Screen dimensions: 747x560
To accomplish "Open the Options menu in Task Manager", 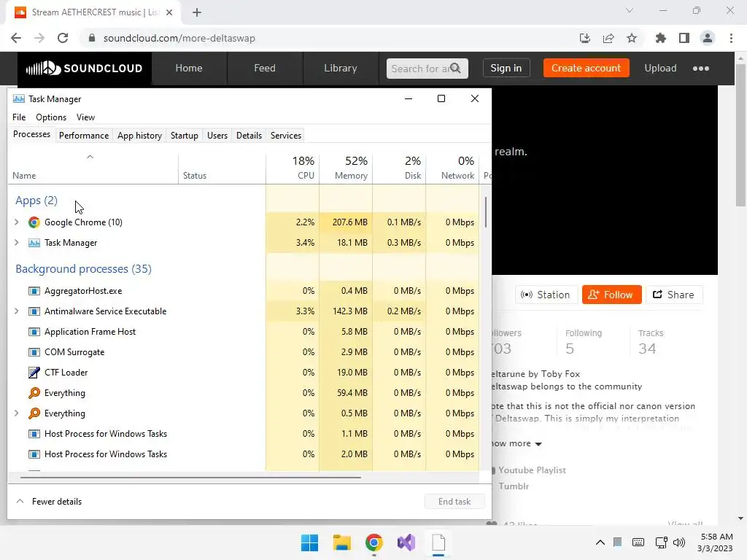I will pyautogui.click(x=51, y=117).
